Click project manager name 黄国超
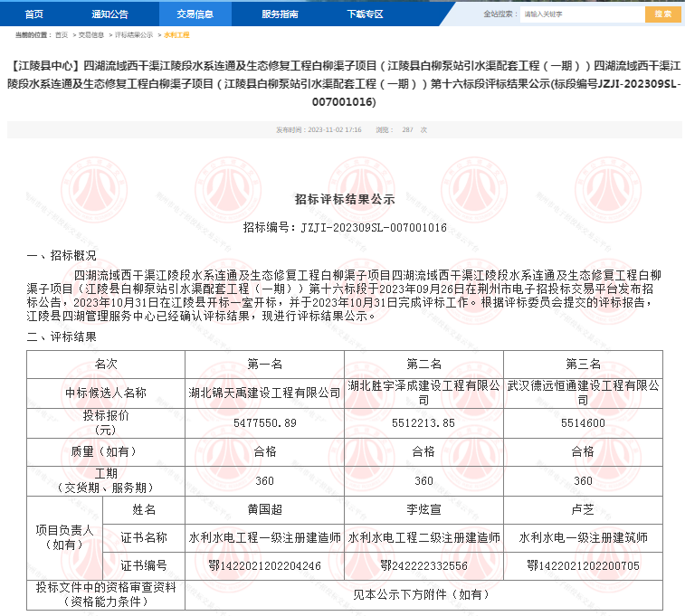The width and height of the screenshot is (685, 616). (x=264, y=510)
